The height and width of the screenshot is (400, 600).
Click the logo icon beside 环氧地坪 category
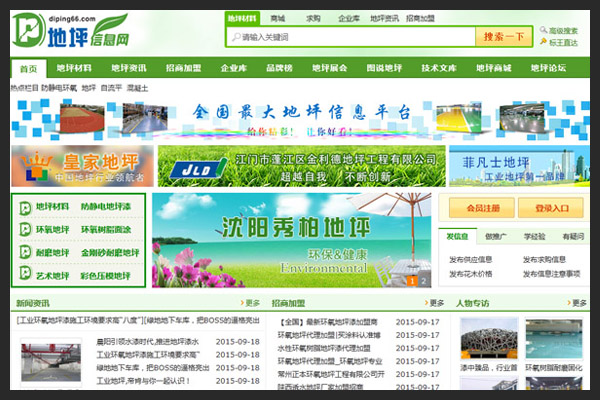point(25,230)
